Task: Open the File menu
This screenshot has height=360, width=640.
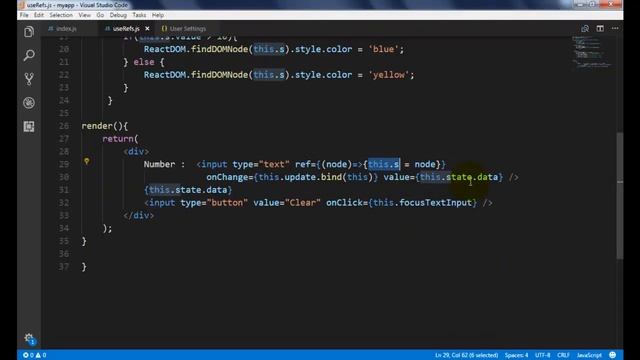Action: 24,15
